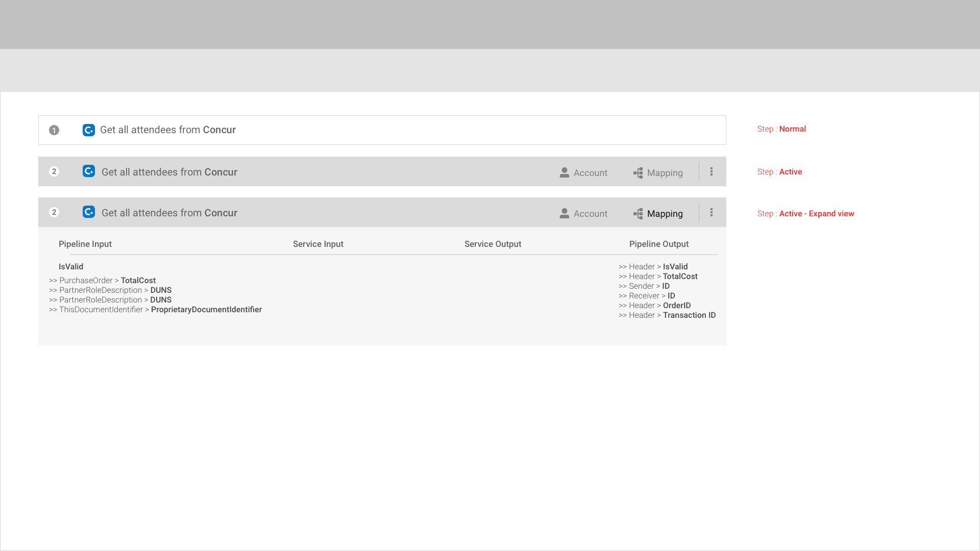Image resolution: width=980 pixels, height=551 pixels.
Task: Click the Service Input column header
Action: tap(318, 244)
